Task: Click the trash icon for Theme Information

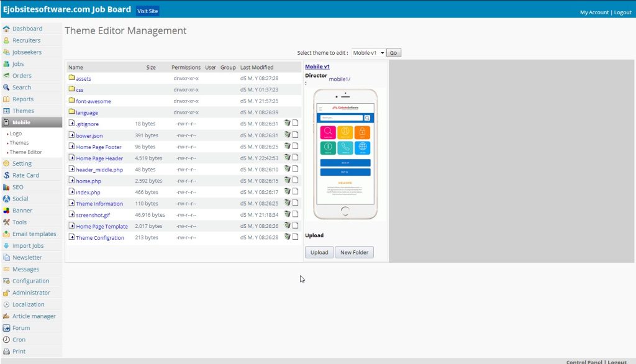Action: click(x=287, y=202)
